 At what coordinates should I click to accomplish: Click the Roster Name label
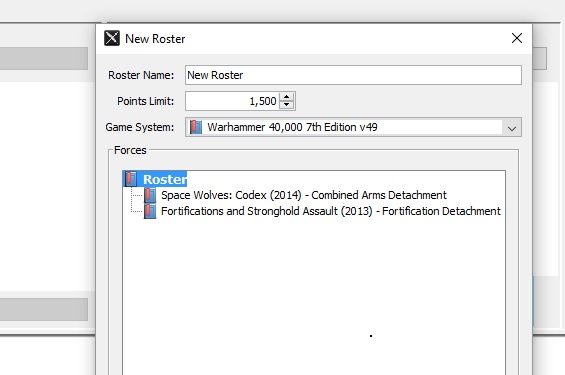pyautogui.click(x=141, y=75)
